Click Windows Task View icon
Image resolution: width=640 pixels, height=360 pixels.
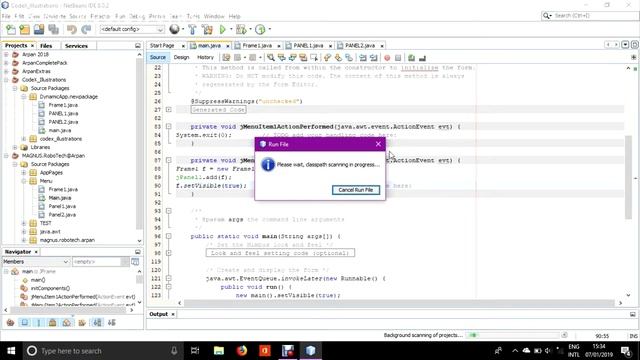click(x=195, y=351)
